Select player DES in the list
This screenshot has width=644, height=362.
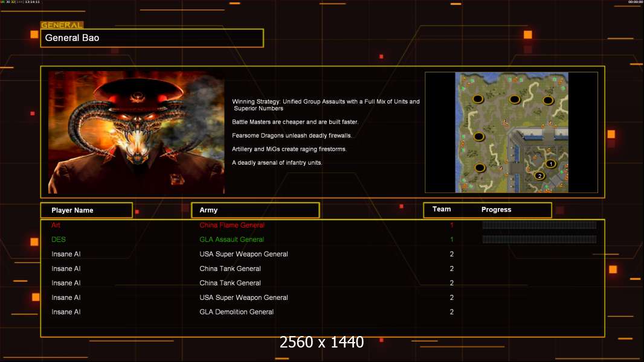[59, 240]
